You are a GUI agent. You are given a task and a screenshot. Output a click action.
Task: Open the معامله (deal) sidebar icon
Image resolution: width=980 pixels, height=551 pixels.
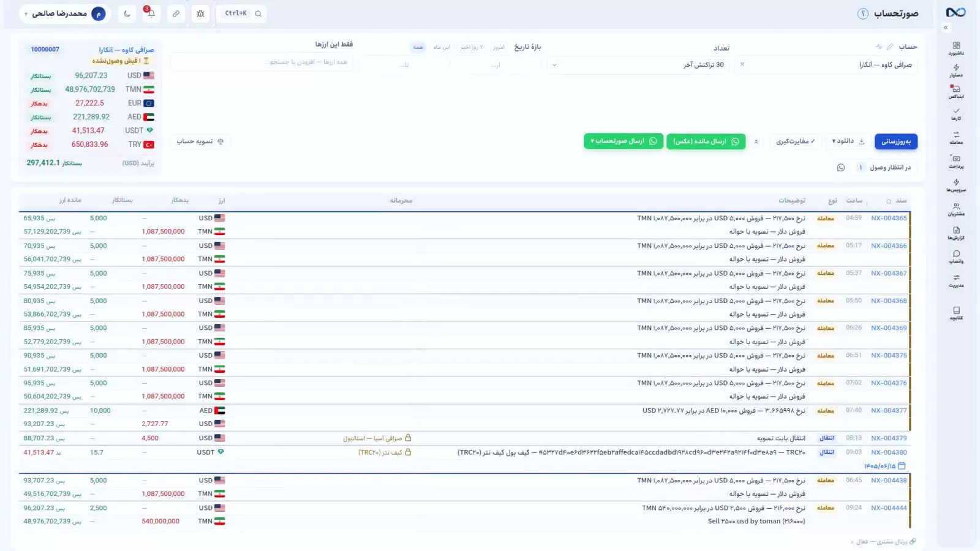[x=956, y=138]
